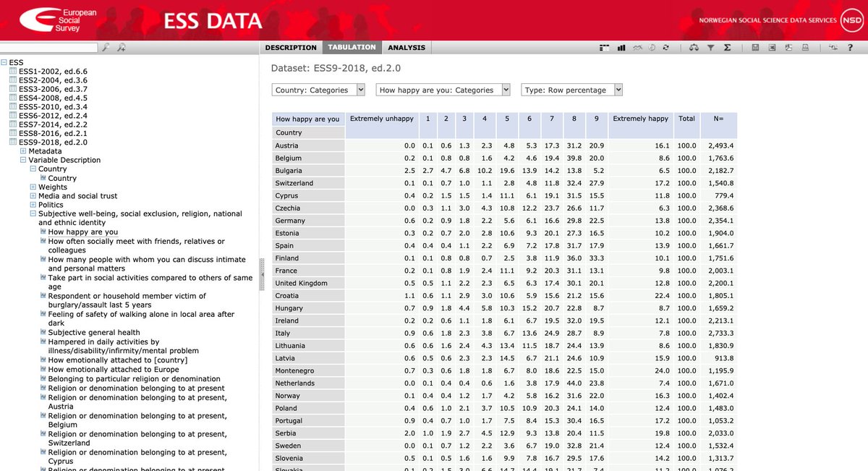Collapse the Country group node
Screen dimensions: 868x471
[33, 169]
